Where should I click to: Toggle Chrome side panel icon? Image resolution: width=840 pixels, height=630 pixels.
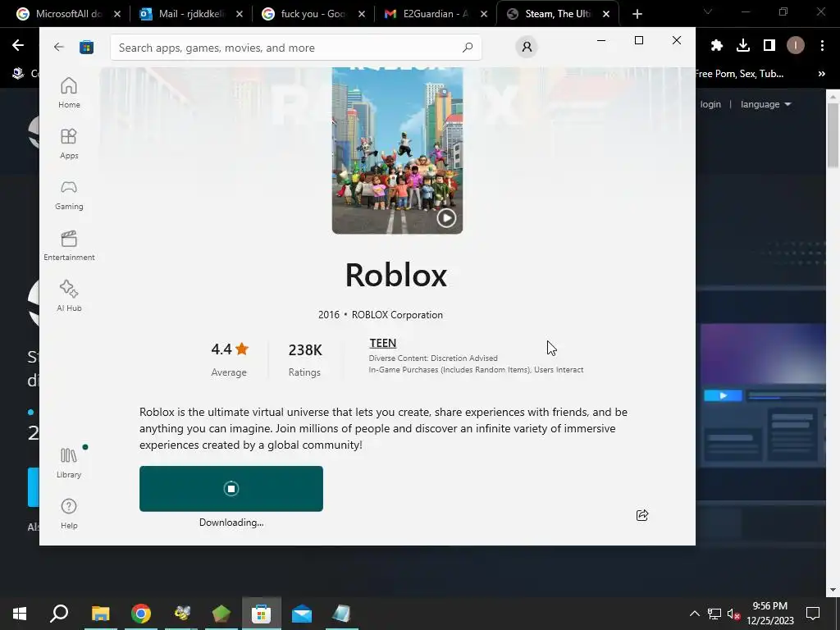tap(769, 46)
